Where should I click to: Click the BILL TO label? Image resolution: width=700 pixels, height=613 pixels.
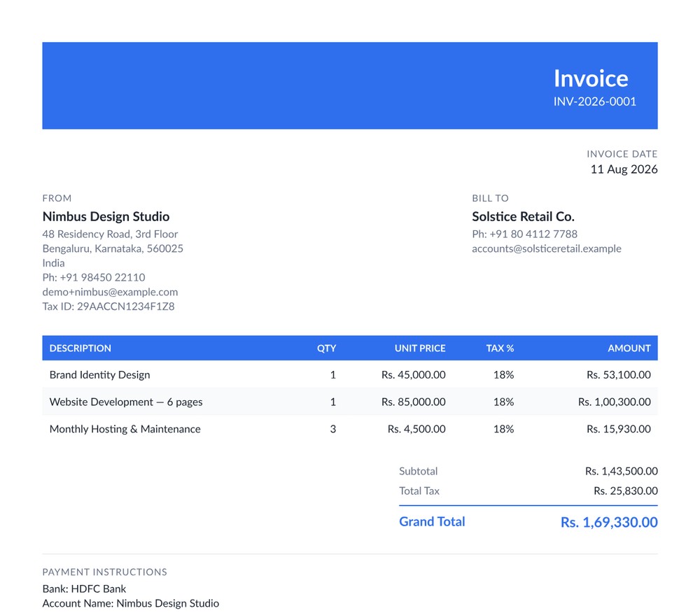tap(490, 198)
